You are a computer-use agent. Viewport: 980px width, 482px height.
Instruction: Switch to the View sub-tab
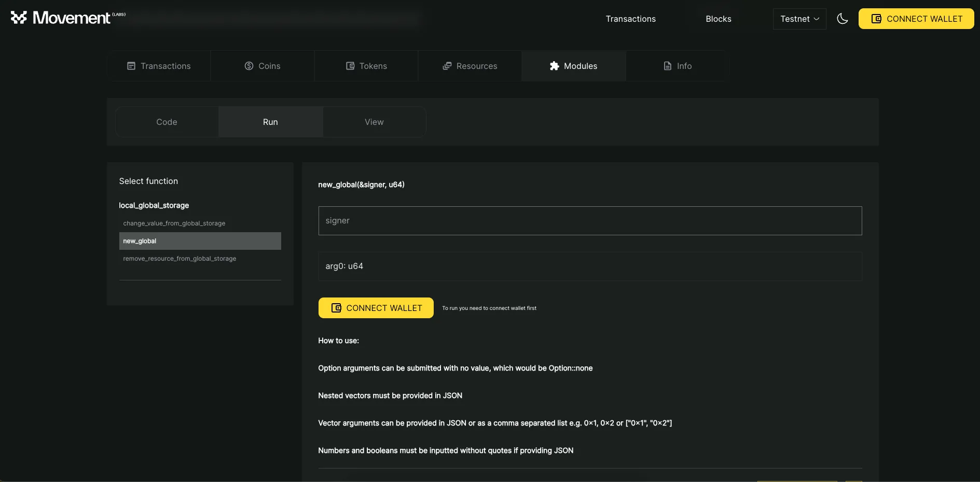coord(375,122)
